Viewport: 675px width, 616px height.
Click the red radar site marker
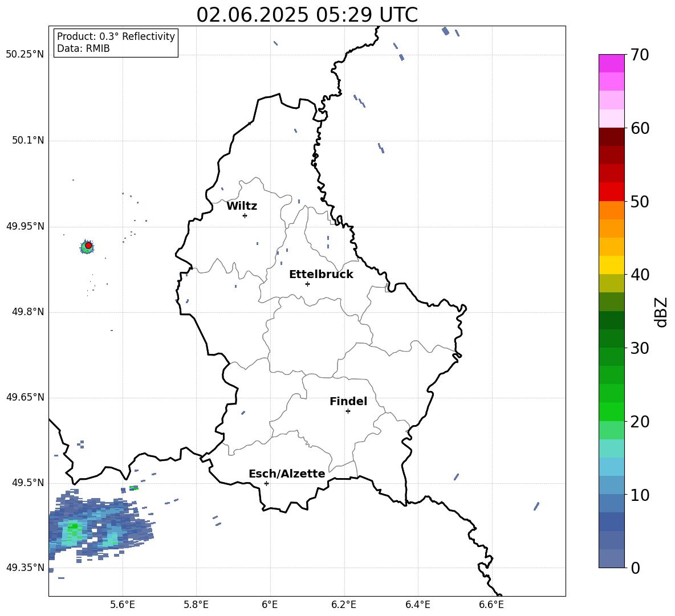coord(88,246)
